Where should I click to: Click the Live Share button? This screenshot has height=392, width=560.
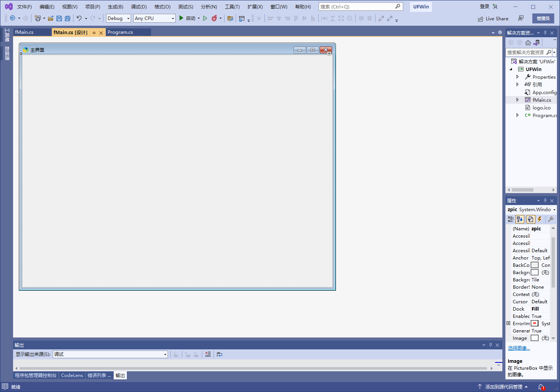(493, 18)
